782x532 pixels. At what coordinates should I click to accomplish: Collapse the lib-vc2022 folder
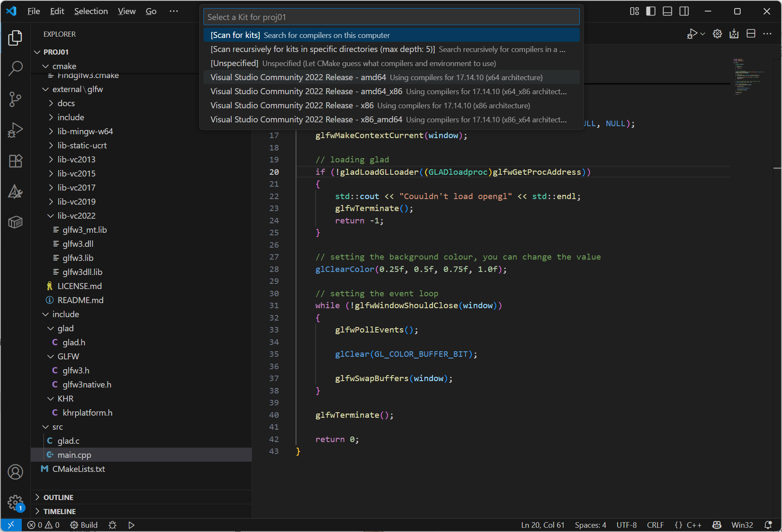76,216
